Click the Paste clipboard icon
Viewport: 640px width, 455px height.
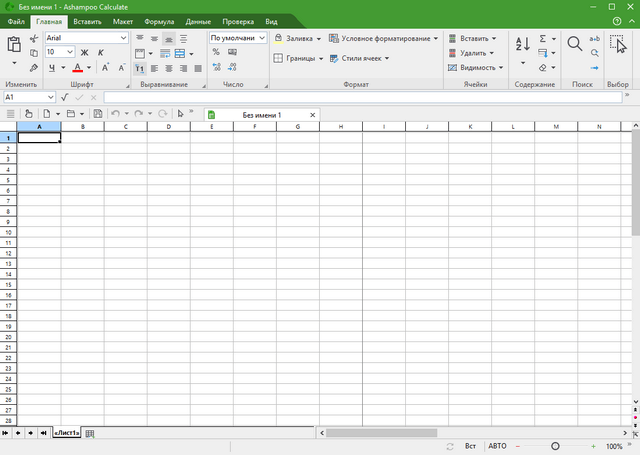pos(14,46)
